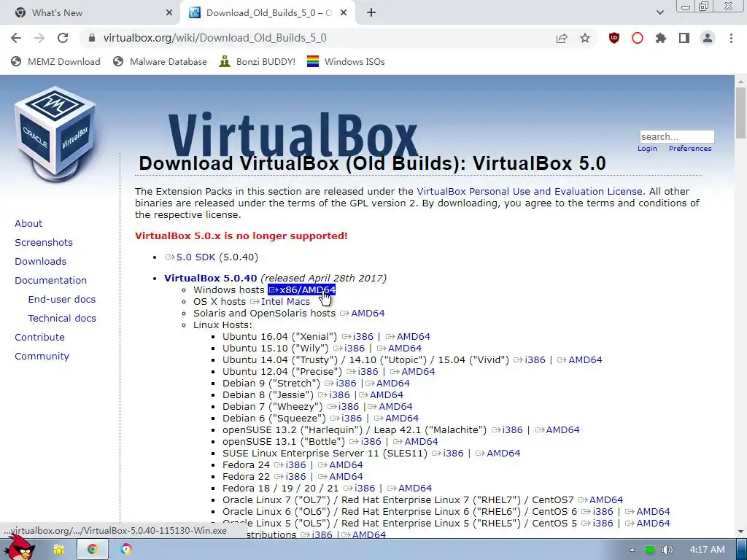Open Technical docs link
This screenshot has height=560, width=747.
[x=62, y=318]
